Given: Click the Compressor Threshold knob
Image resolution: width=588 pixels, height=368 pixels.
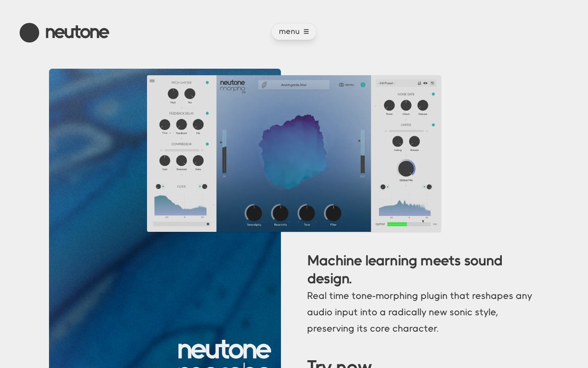Looking at the screenshot, I should click(x=181, y=160).
